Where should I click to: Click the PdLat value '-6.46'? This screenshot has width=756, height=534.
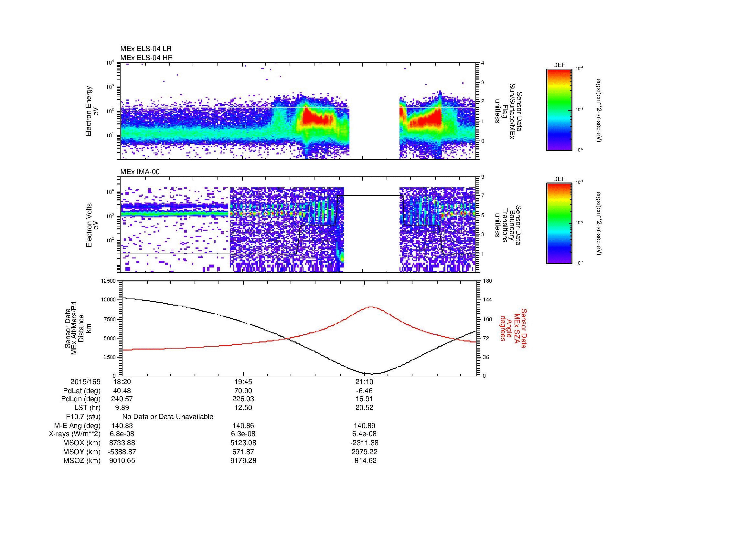364,391
